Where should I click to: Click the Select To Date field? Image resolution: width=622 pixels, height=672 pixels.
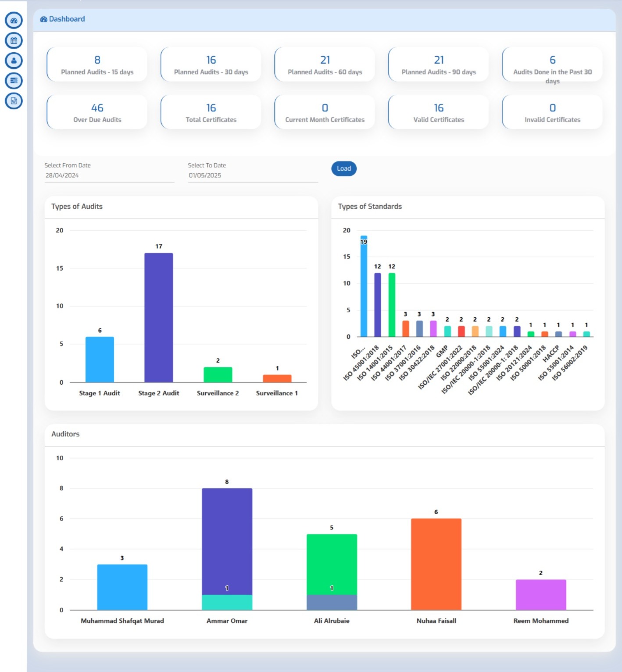(x=253, y=175)
